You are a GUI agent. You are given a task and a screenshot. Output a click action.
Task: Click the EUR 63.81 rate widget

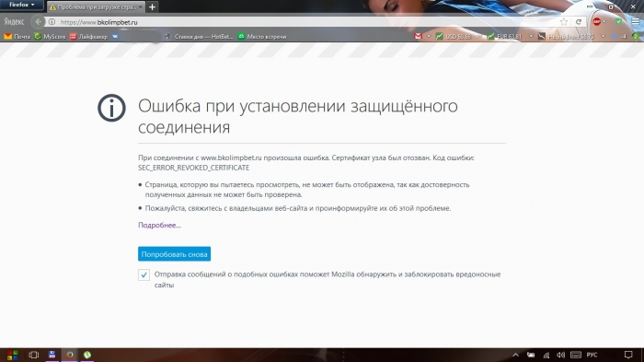[504, 36]
